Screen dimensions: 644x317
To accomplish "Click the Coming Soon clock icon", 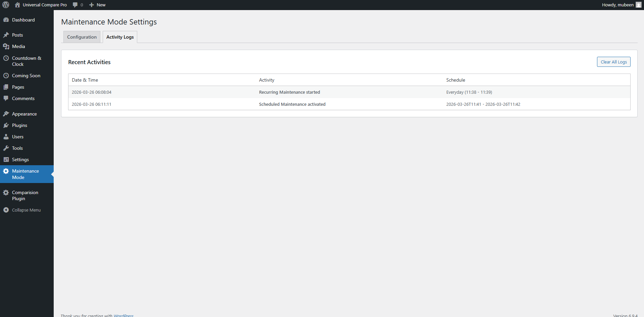I will 6,76.
